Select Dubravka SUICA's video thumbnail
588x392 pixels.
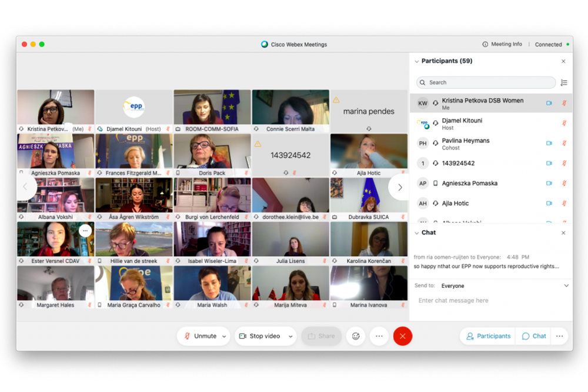[369, 199]
